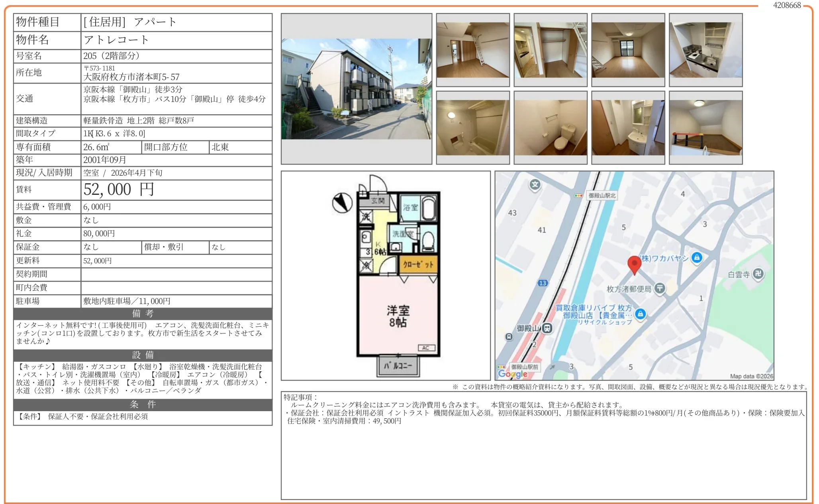Click the red location pin on map
The width and height of the screenshot is (819, 504).
(634, 264)
